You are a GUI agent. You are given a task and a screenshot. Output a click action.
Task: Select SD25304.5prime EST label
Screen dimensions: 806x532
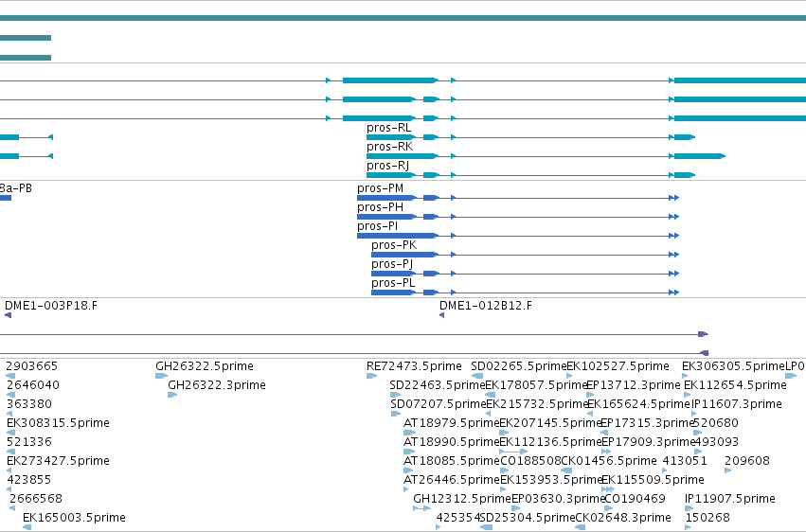pyautogui.click(x=528, y=518)
